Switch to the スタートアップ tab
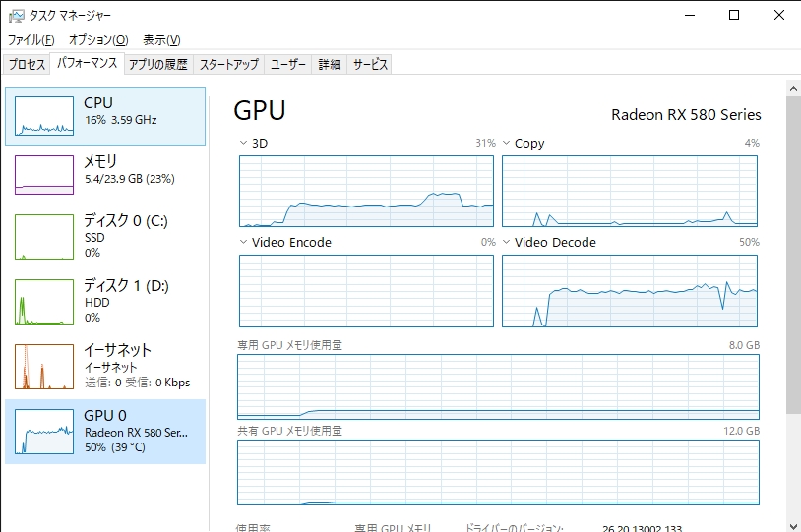 [229, 65]
